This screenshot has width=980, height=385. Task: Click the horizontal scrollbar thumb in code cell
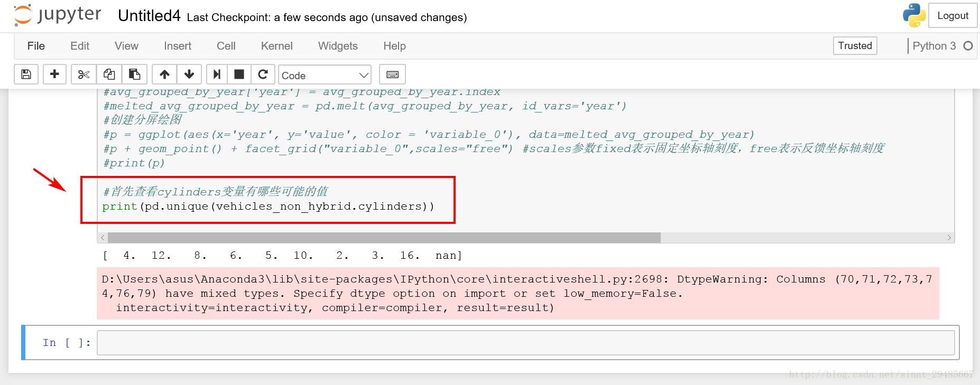point(384,238)
